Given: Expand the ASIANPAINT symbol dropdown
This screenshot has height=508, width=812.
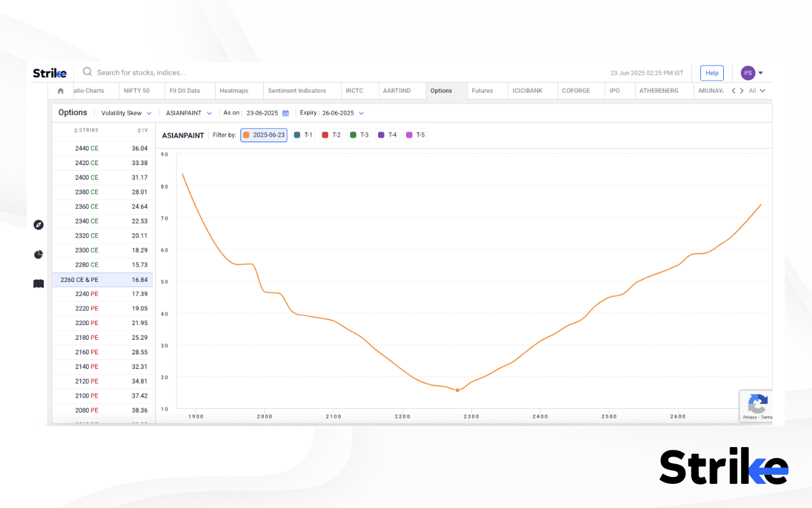Looking at the screenshot, I should tap(188, 112).
